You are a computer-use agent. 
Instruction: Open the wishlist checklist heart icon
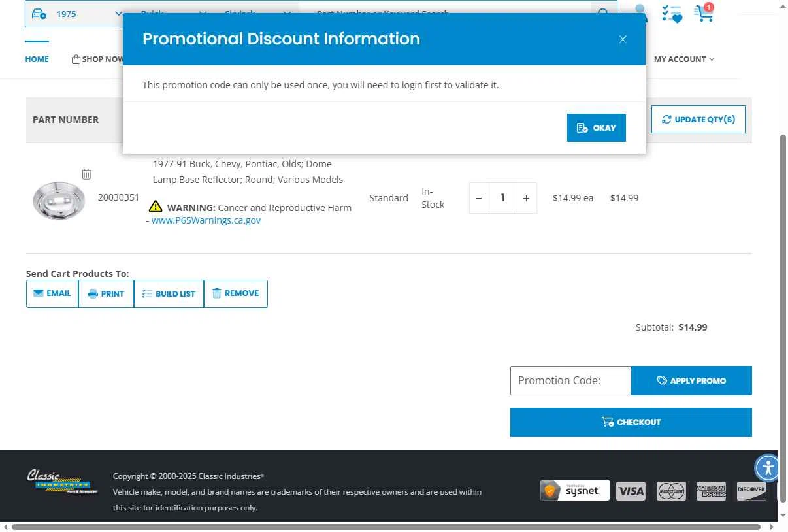(x=672, y=13)
